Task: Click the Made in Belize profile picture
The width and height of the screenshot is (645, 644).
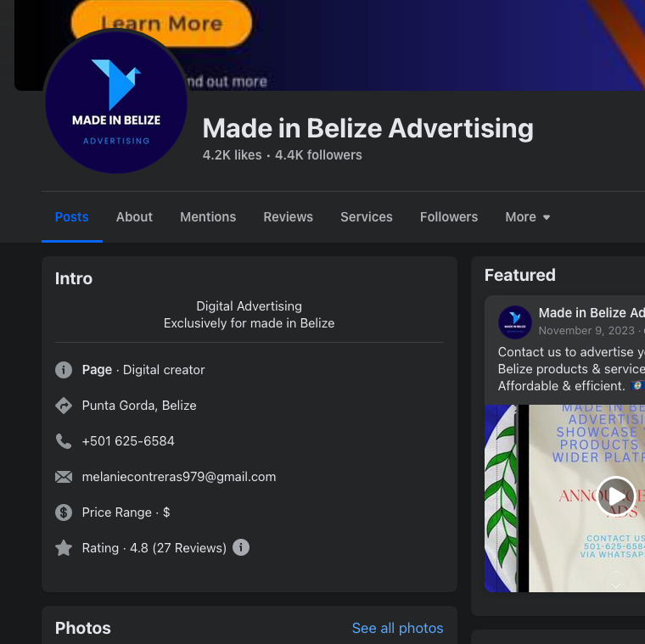Action: (116, 102)
